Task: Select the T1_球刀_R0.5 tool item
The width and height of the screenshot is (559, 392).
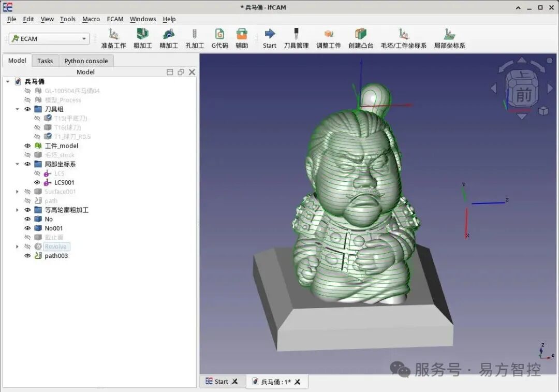Action: [x=72, y=137]
